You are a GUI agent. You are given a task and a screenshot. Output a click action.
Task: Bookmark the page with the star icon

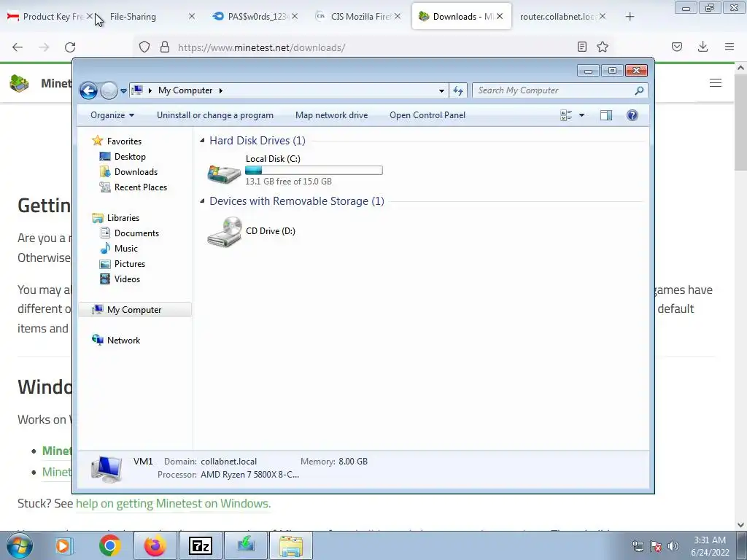coord(603,47)
